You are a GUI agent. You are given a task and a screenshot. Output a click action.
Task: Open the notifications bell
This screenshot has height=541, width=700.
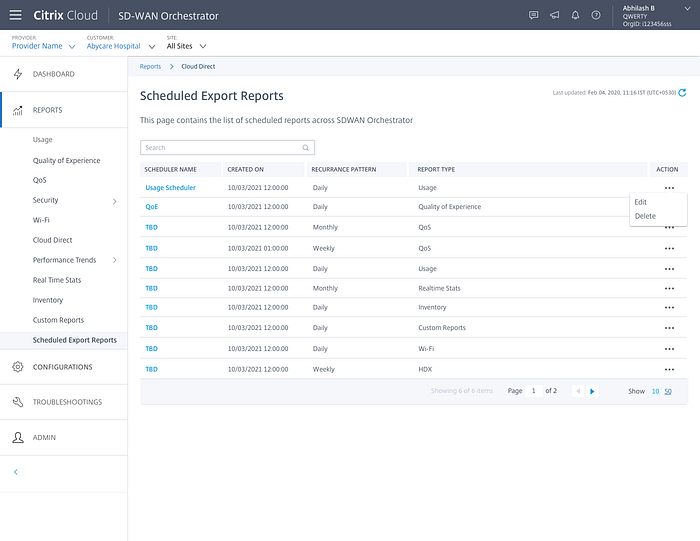(x=575, y=15)
